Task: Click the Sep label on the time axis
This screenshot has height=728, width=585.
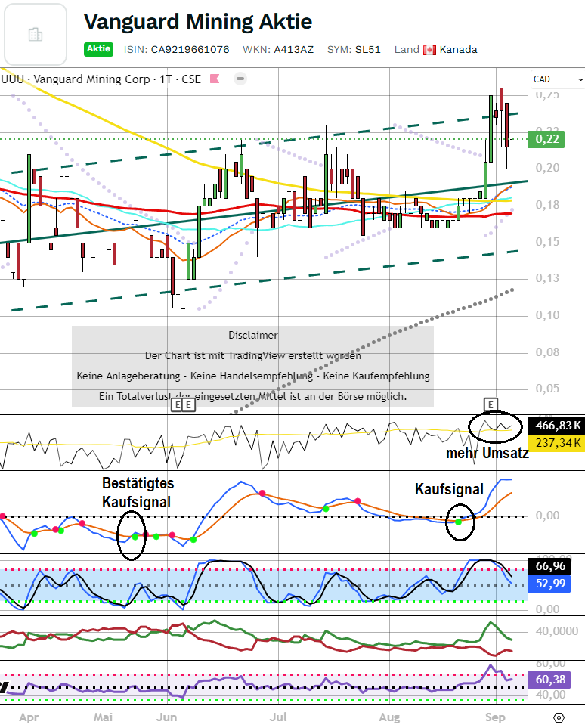Action: click(494, 717)
